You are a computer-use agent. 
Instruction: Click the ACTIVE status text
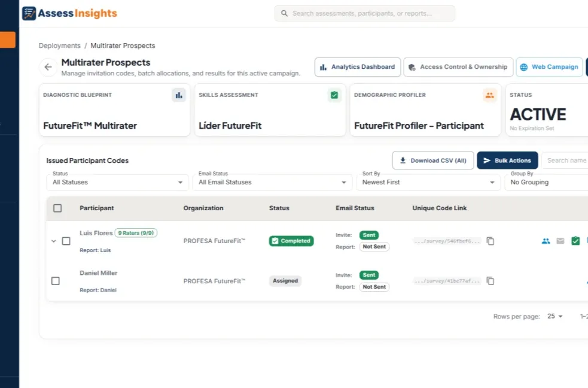538,114
